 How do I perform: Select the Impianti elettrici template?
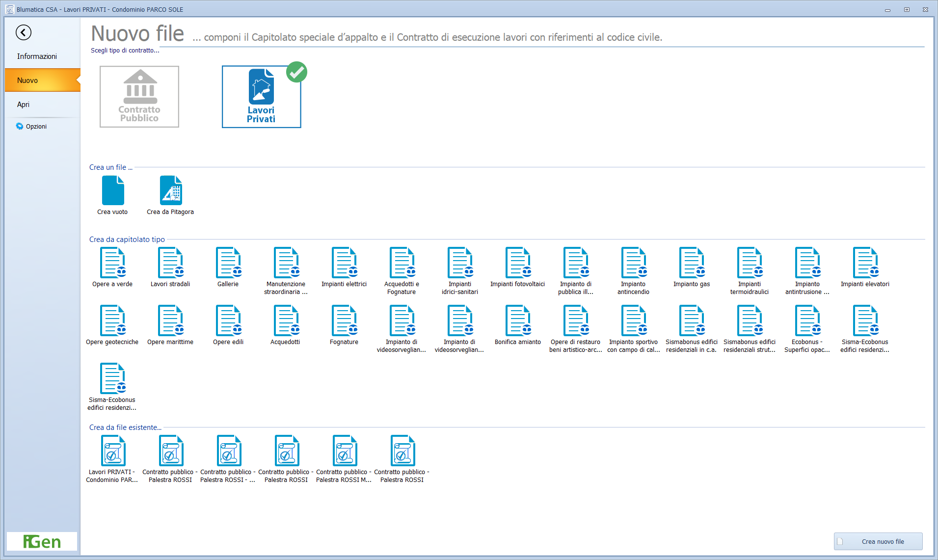pyautogui.click(x=344, y=264)
